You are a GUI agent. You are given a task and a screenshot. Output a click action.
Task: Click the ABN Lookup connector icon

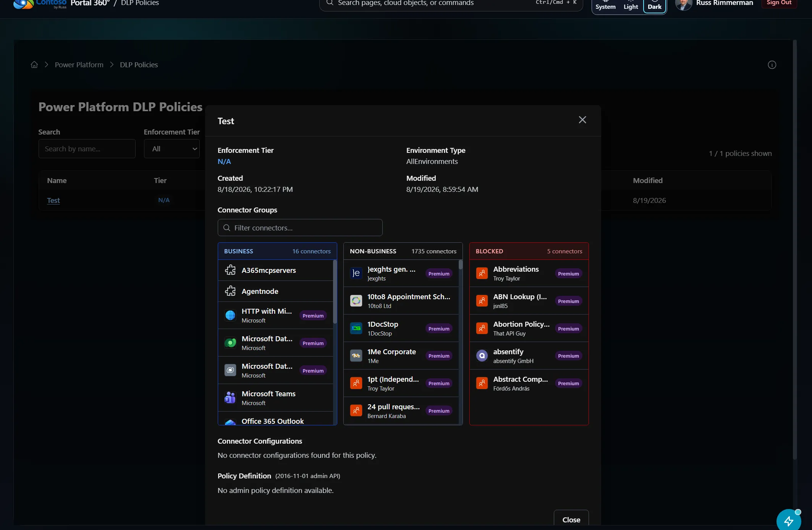click(482, 301)
